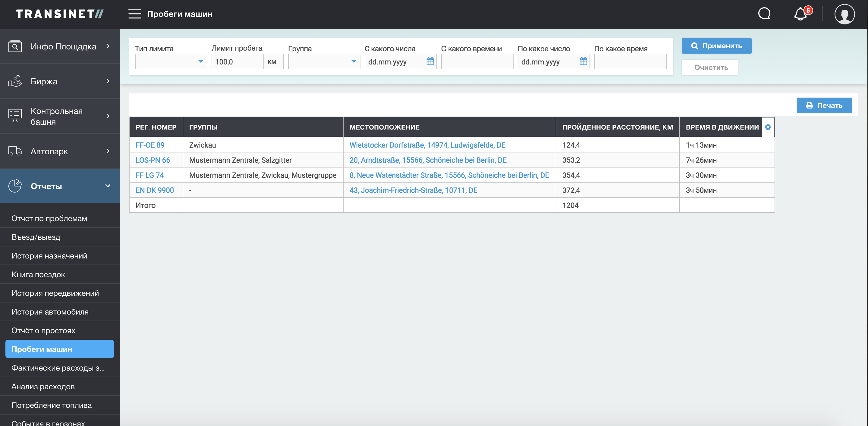
Task: Open the 'С какого числа' calendar picker
Action: (430, 61)
